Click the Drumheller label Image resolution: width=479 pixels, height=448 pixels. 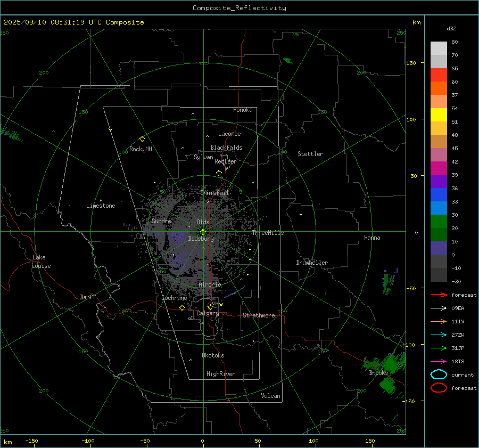[x=312, y=263]
